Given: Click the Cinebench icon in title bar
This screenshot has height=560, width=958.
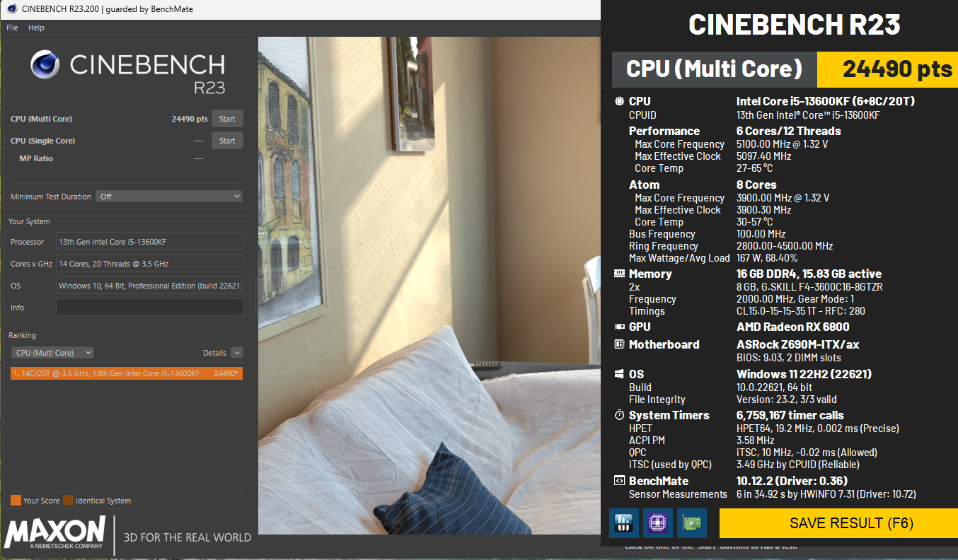Looking at the screenshot, I should tap(12, 9).
